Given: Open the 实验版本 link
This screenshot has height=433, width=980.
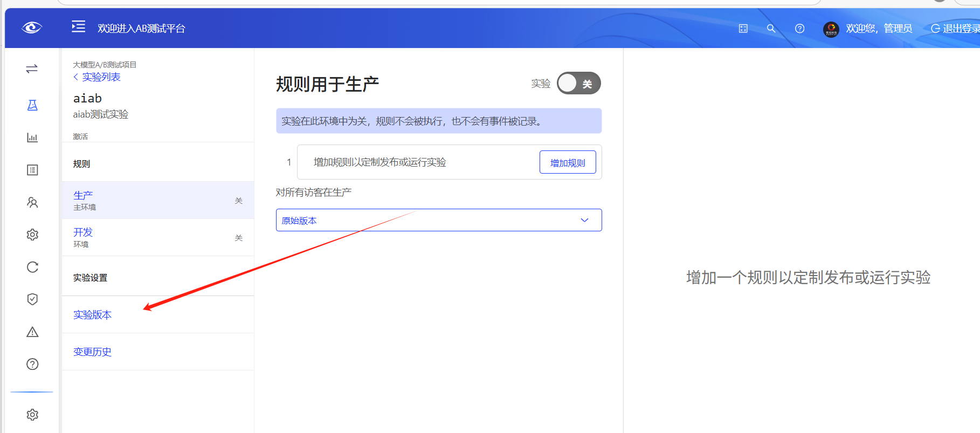Looking at the screenshot, I should 93,315.
